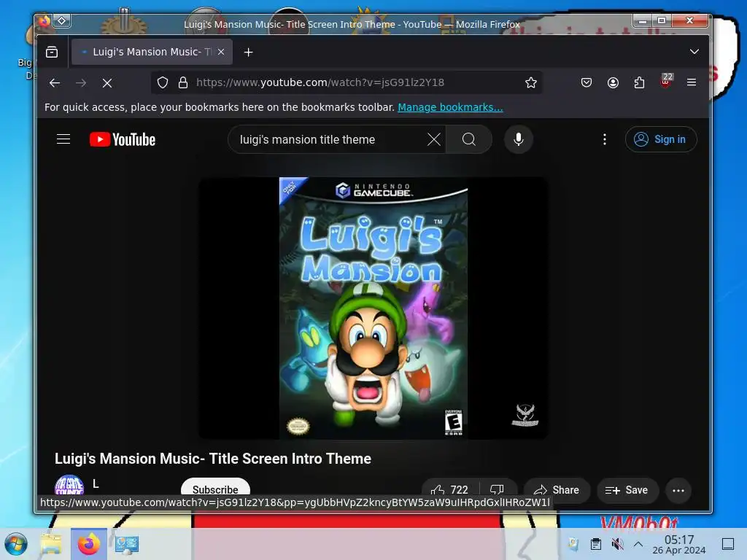Open Firefox account menu
This screenshot has height=560, width=747.
point(613,82)
